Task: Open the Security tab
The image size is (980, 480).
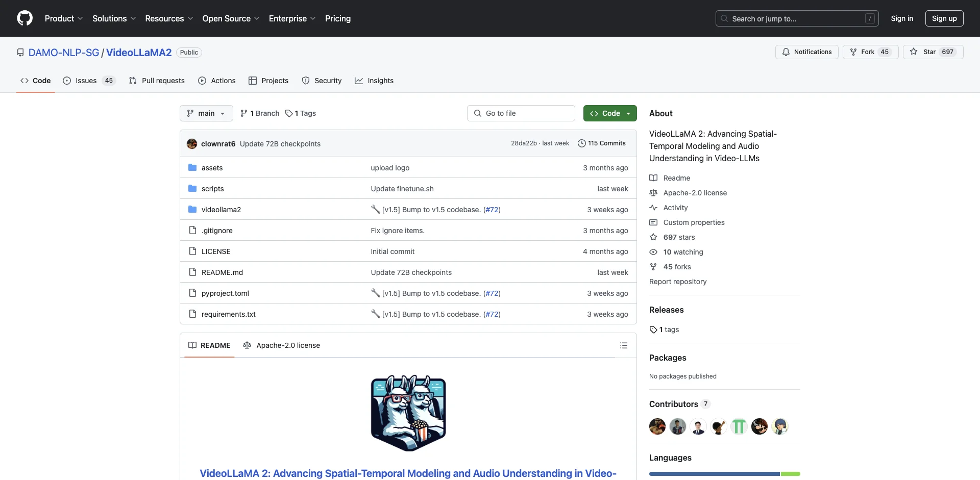Action: [x=322, y=81]
